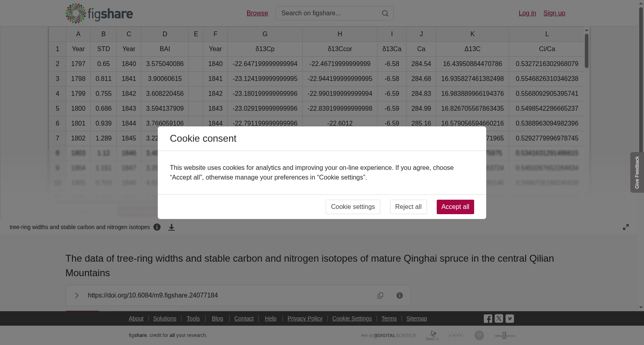Image resolution: width=644 pixels, height=345 pixels.
Task: Open COPE logo link
Action: [x=456, y=335]
